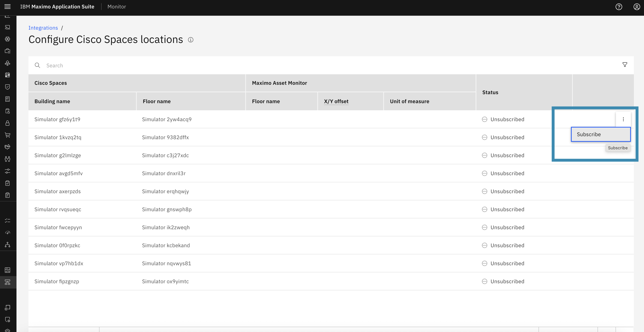644x332 pixels.
Task: Open the two-squares sidebar icon
Action: click(x=7, y=307)
